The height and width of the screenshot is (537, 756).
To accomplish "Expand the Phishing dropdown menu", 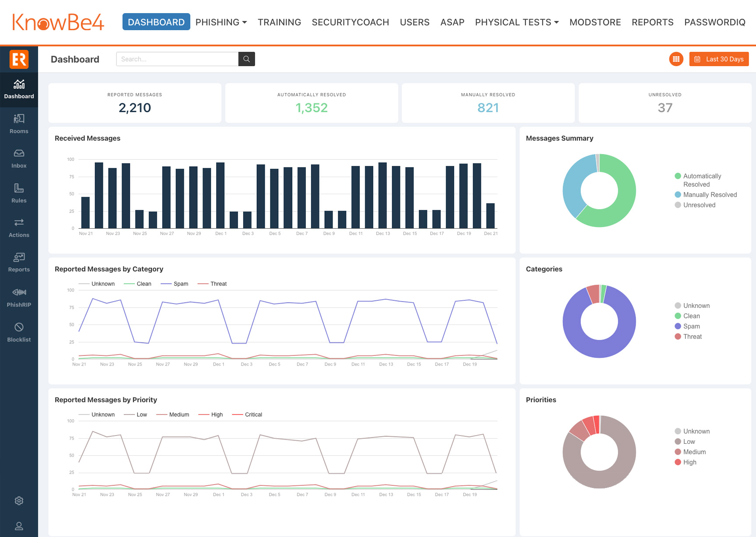I will click(x=221, y=22).
